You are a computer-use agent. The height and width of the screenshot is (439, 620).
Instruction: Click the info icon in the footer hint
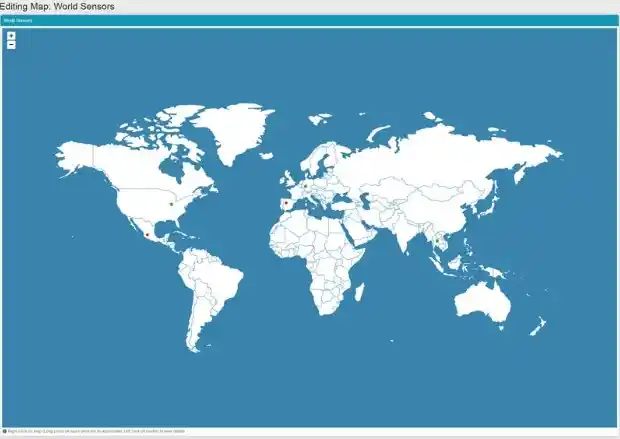pyautogui.click(x=4, y=431)
